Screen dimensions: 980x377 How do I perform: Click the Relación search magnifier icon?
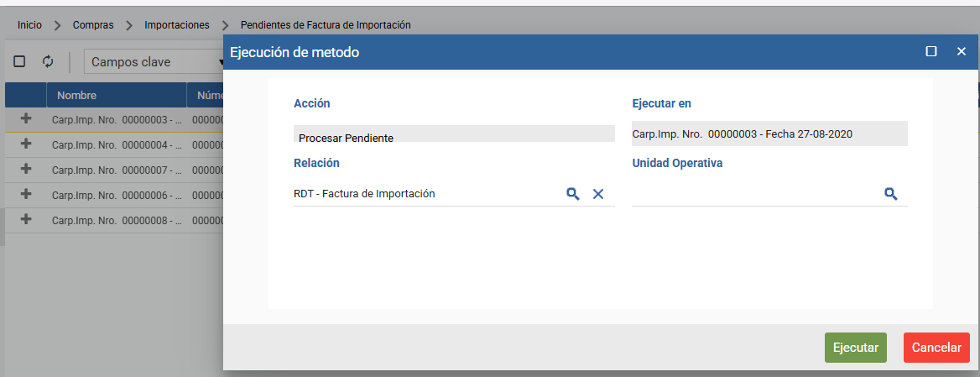[x=572, y=194]
